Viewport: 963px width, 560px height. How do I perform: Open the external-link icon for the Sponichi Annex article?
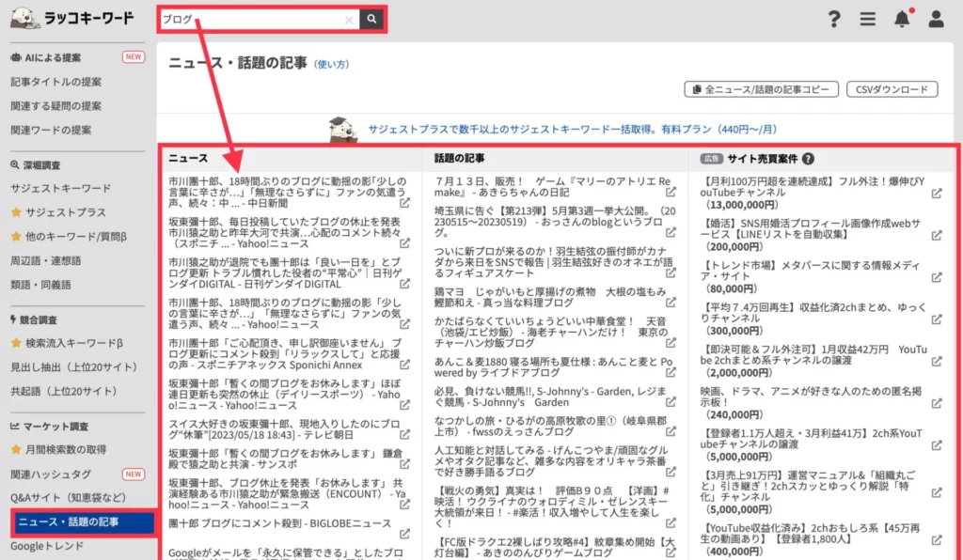pos(405,365)
